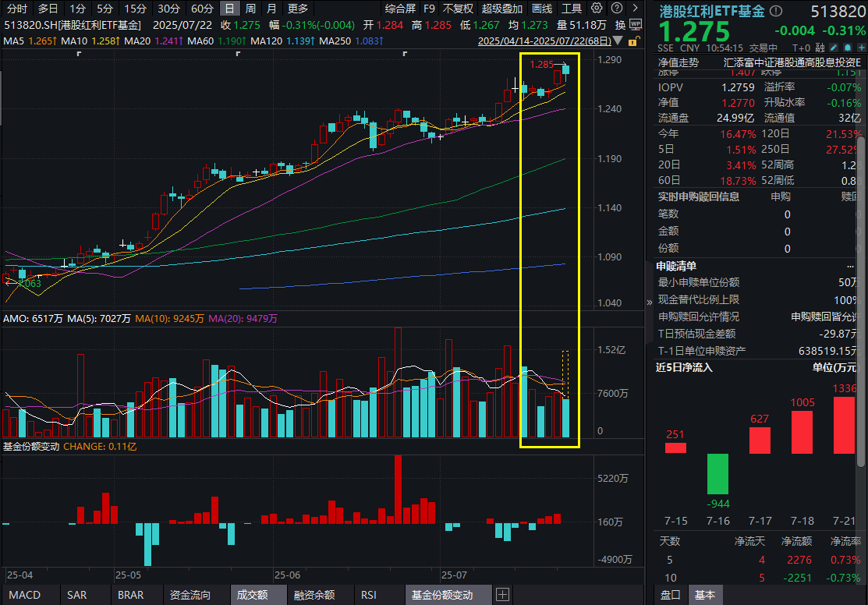Toggle the orange lock icon near MA250

tap(632, 40)
